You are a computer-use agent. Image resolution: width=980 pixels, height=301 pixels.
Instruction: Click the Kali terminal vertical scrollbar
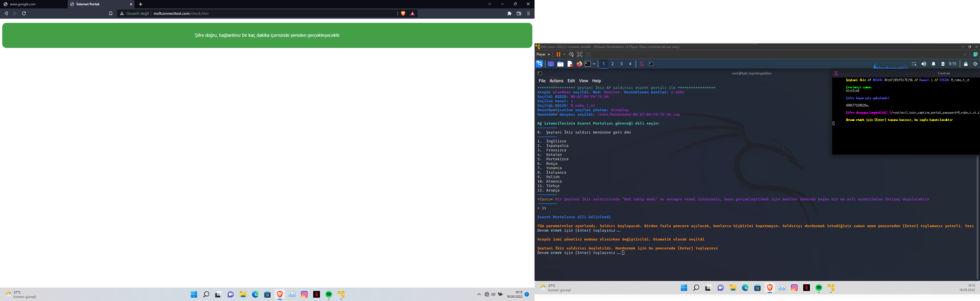[977, 217]
